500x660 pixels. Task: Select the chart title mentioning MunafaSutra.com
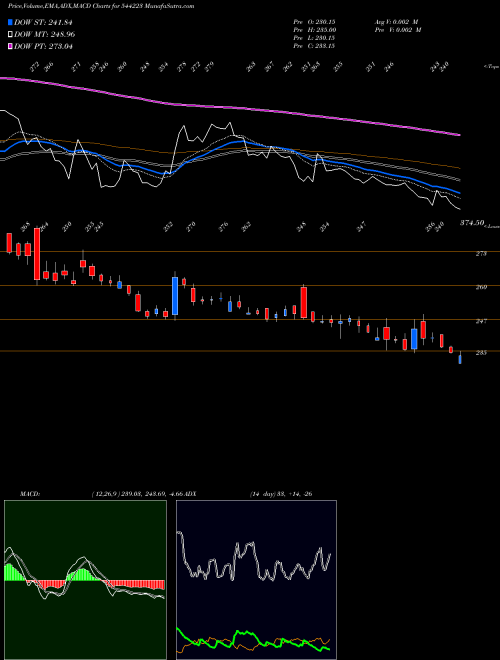101,7
